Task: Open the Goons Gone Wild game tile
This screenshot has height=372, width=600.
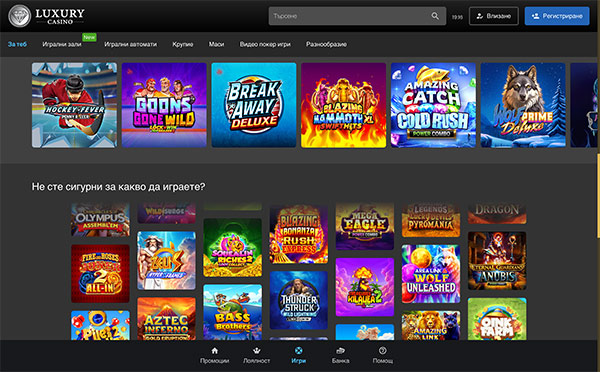Action: point(164,105)
